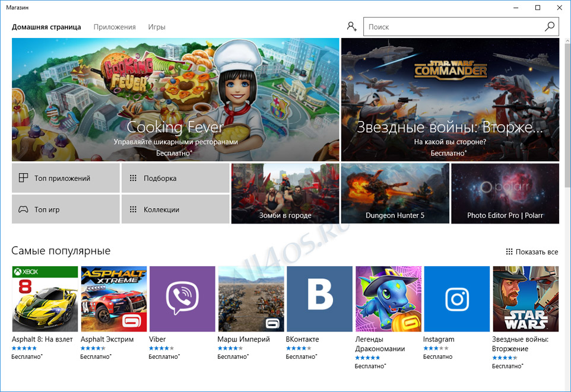Image resolution: width=571 pixels, height=392 pixels.
Task: Open Звездные войны: Вторжение app icon
Action: (525, 299)
